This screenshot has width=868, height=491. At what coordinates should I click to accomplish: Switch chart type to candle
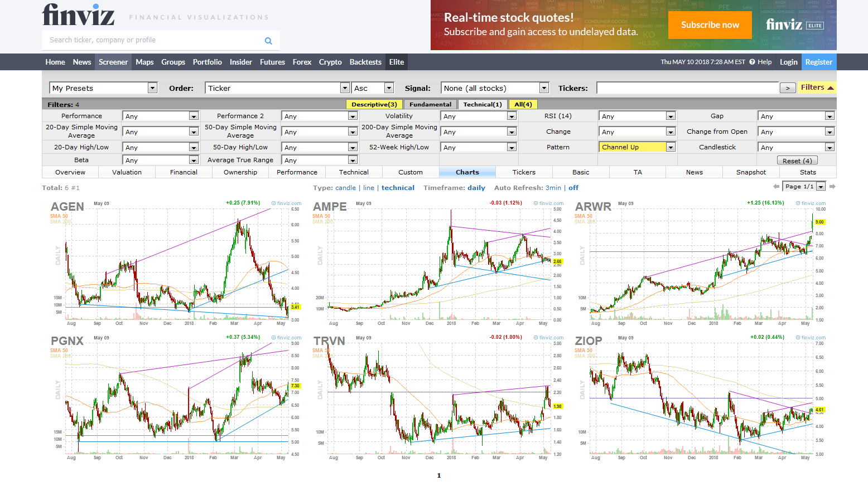tap(345, 188)
